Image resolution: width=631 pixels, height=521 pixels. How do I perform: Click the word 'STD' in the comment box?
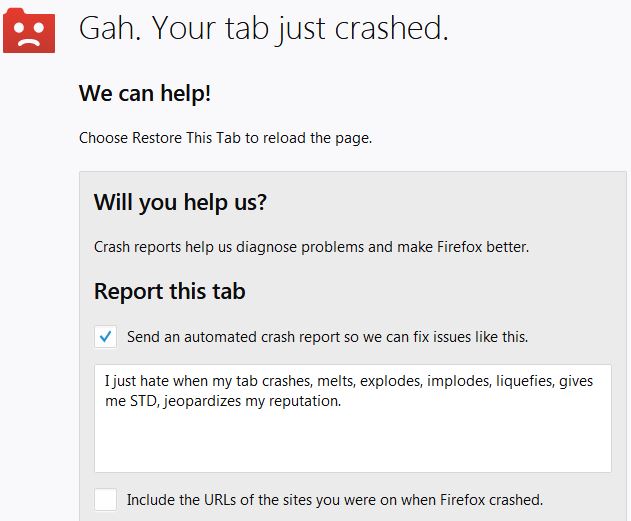click(x=143, y=401)
